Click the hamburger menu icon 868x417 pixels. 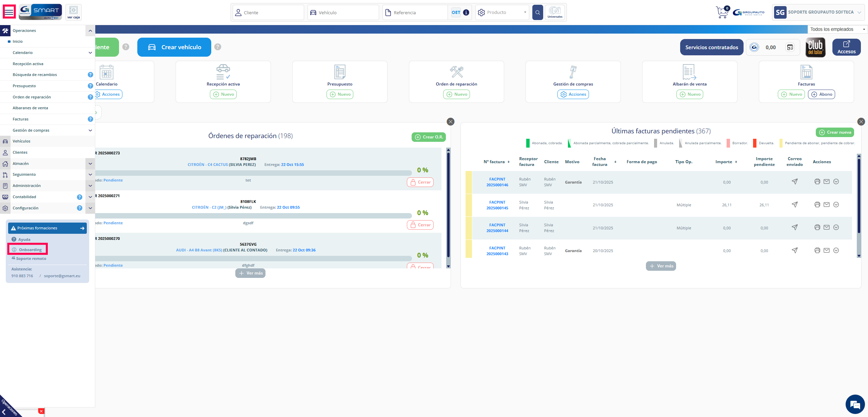tap(9, 12)
